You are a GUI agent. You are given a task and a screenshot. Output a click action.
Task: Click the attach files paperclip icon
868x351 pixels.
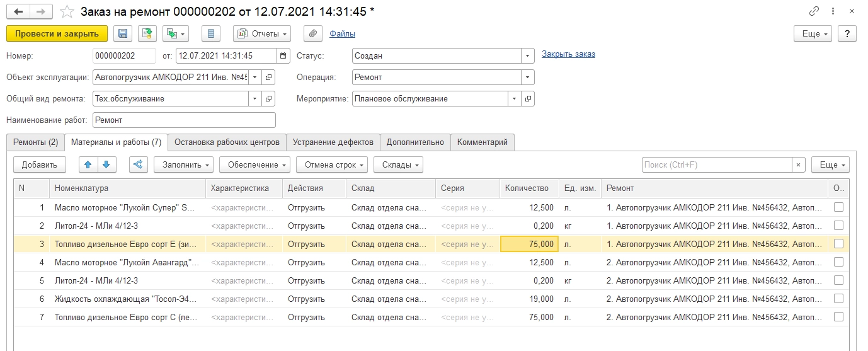(x=312, y=33)
